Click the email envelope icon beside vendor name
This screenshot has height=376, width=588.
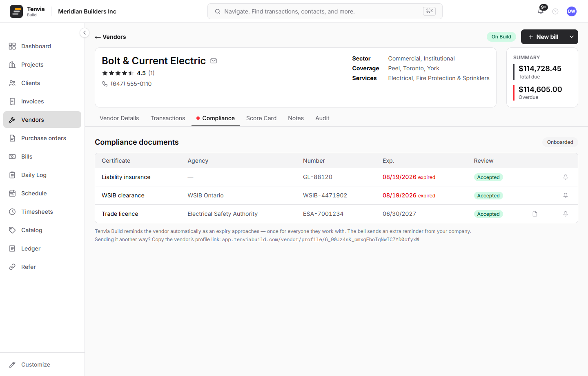coord(214,61)
